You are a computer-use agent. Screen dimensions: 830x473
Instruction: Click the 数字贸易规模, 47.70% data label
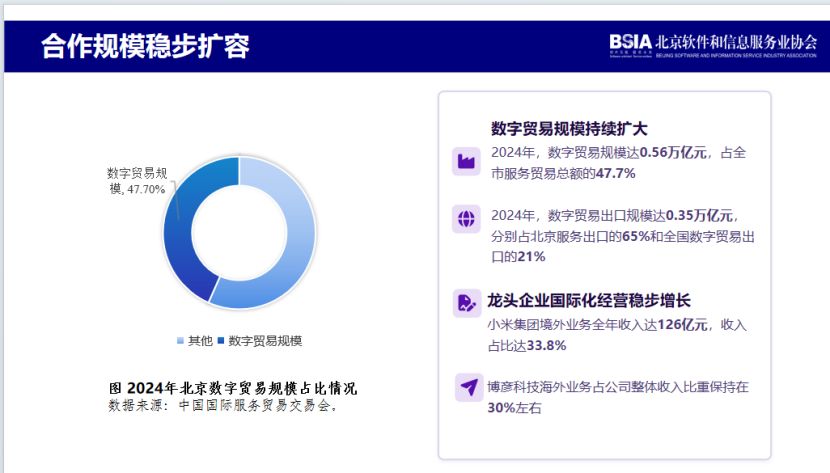(x=137, y=181)
